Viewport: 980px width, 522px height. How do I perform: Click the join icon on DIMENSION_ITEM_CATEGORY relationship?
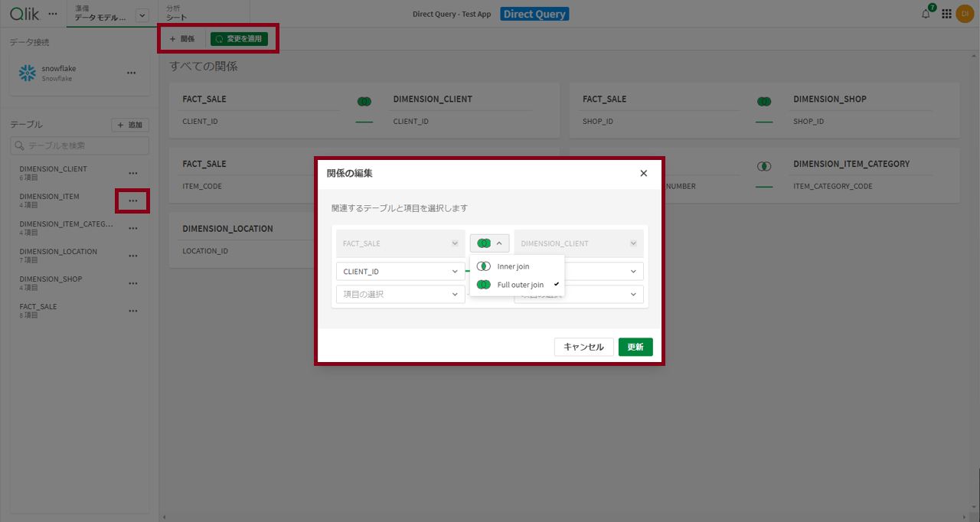point(763,165)
